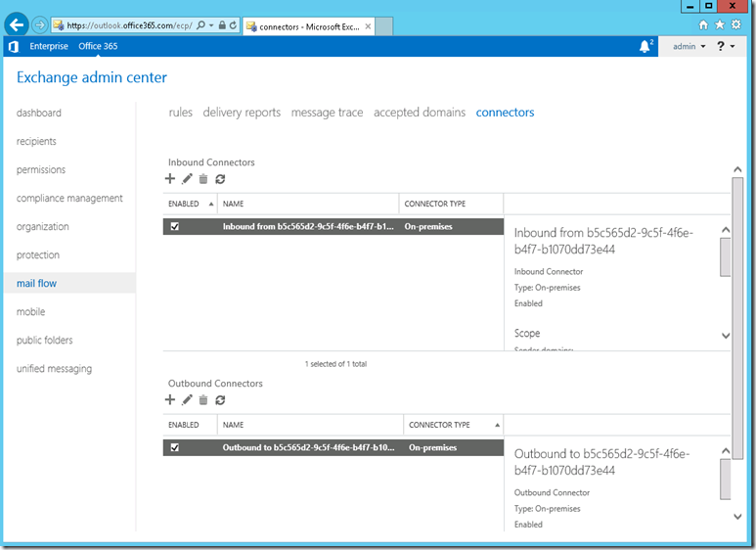The image size is (756, 550).
Task: Open dashboard in the left navigation
Action: (x=38, y=113)
